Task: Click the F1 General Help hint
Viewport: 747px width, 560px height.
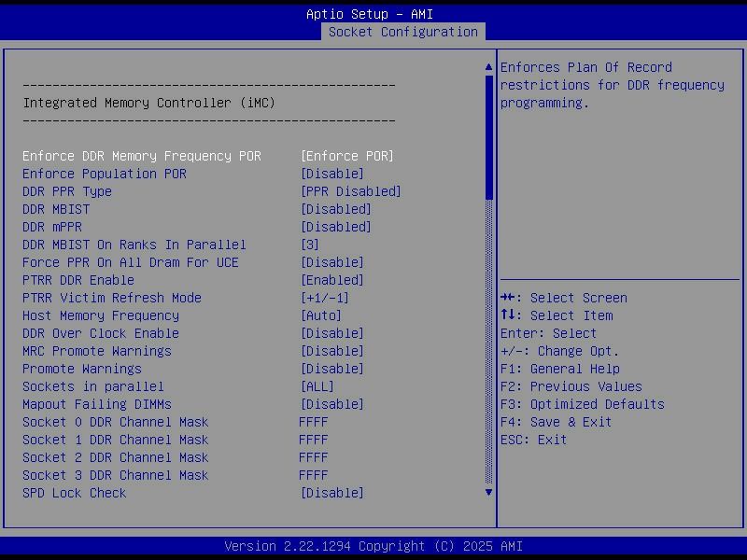Action: tap(560, 369)
